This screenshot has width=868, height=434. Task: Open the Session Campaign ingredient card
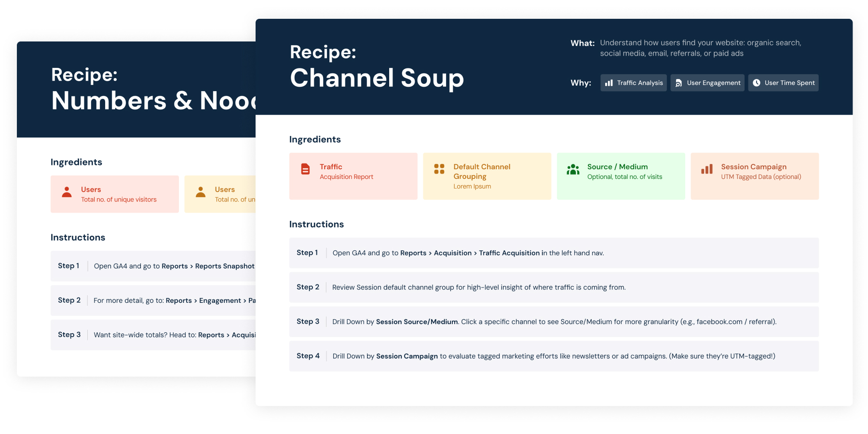(755, 176)
